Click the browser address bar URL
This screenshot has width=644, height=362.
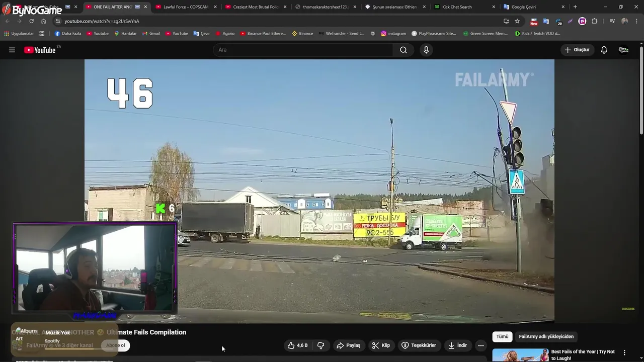102,21
